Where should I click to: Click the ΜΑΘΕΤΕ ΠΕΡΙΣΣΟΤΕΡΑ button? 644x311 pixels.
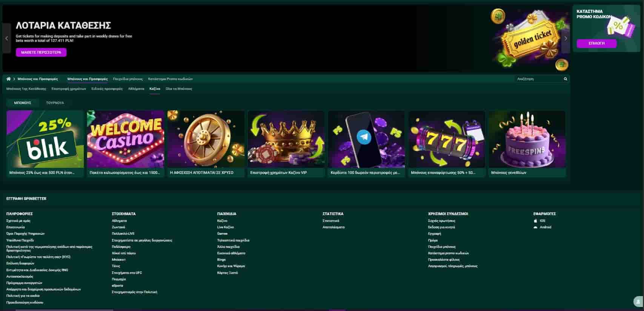pyautogui.click(x=41, y=52)
